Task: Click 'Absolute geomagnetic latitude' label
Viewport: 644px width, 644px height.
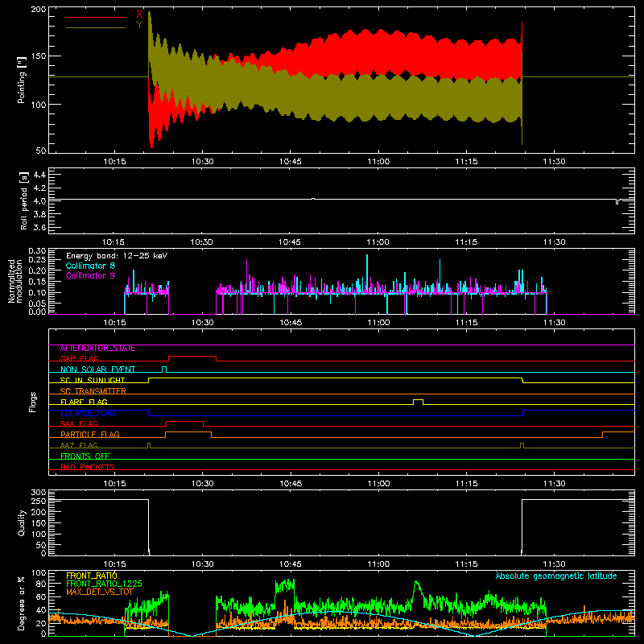Action: pyautogui.click(x=556, y=576)
